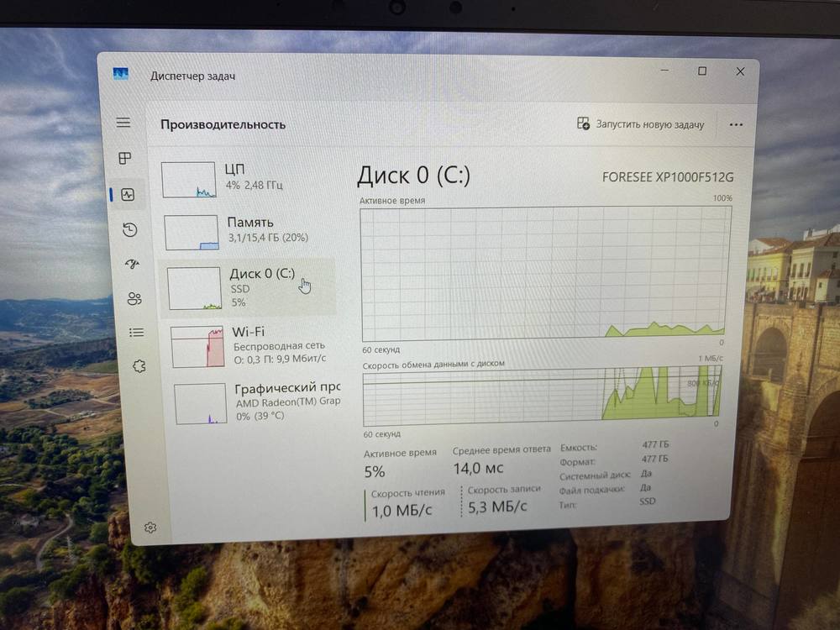The width and height of the screenshot is (840, 630).
Task: Open the Users page icon
Action: point(134,298)
